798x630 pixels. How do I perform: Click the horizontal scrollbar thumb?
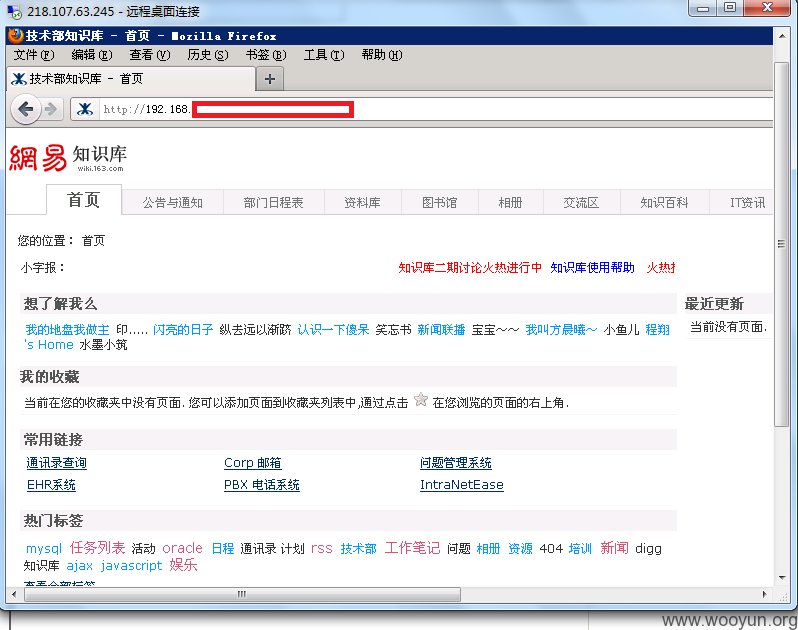pos(242,594)
